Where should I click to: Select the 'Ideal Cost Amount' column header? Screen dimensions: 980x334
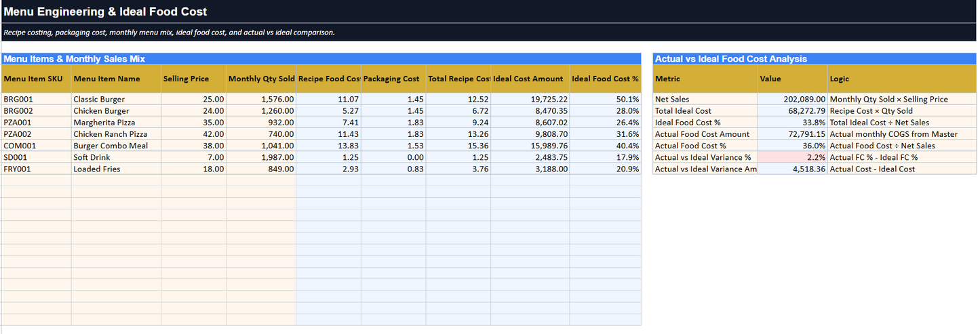[x=530, y=79]
